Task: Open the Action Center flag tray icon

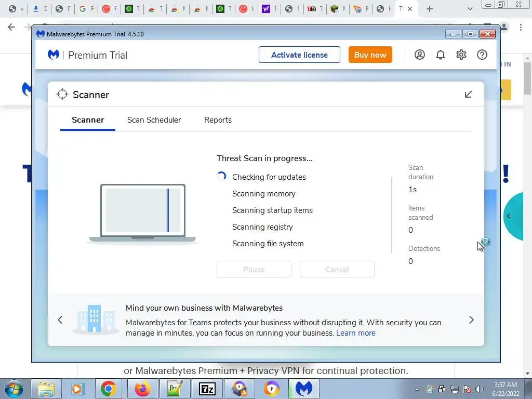Action: click(467, 389)
